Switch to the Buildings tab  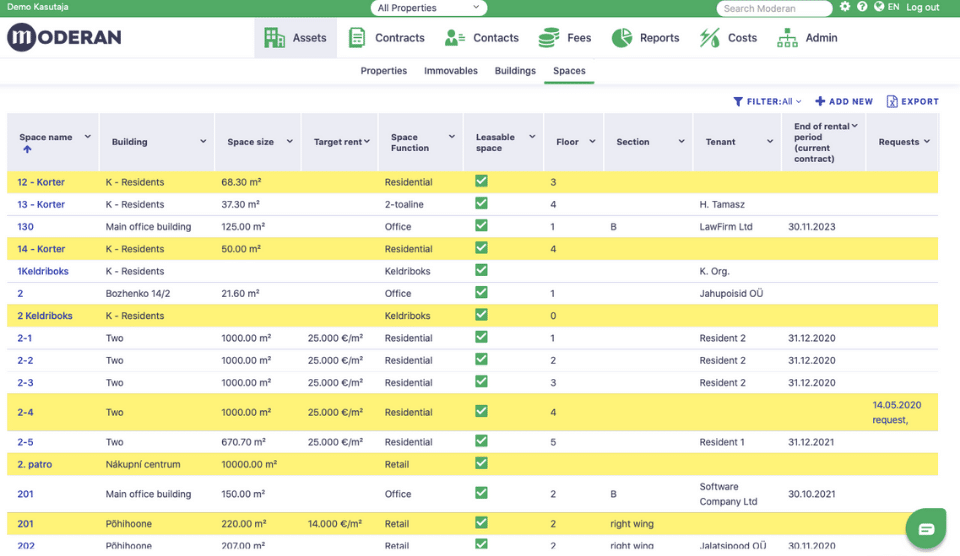click(515, 71)
